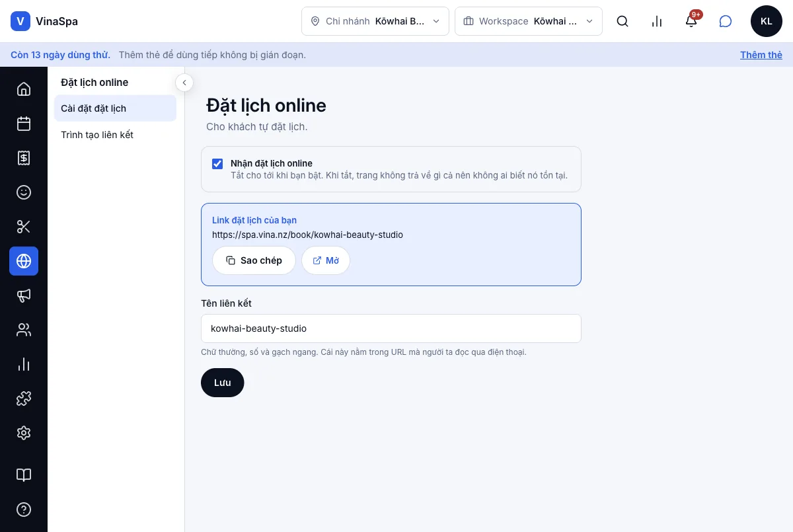Open the puzzle piece integrations icon

pyautogui.click(x=24, y=399)
